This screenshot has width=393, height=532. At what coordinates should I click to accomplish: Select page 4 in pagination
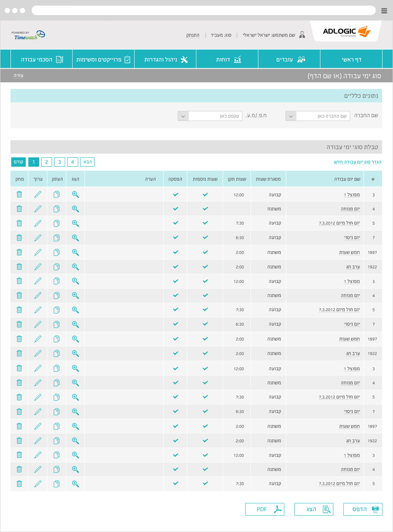coord(73,162)
